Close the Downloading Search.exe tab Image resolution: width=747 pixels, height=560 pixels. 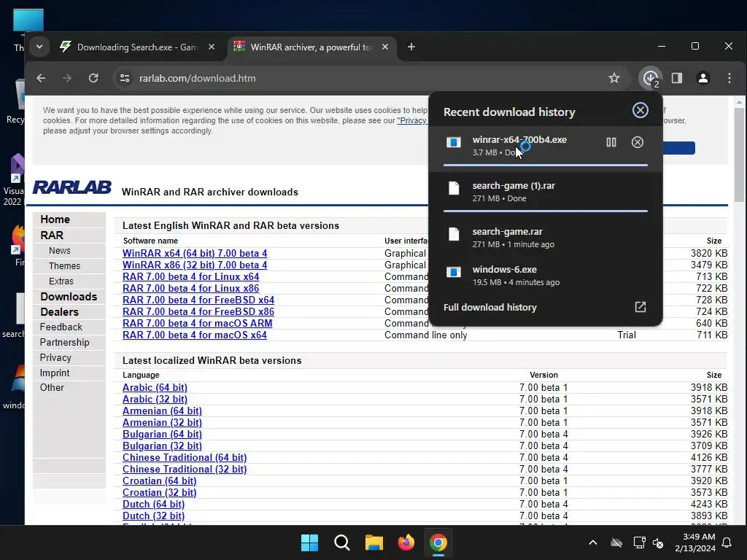click(212, 47)
